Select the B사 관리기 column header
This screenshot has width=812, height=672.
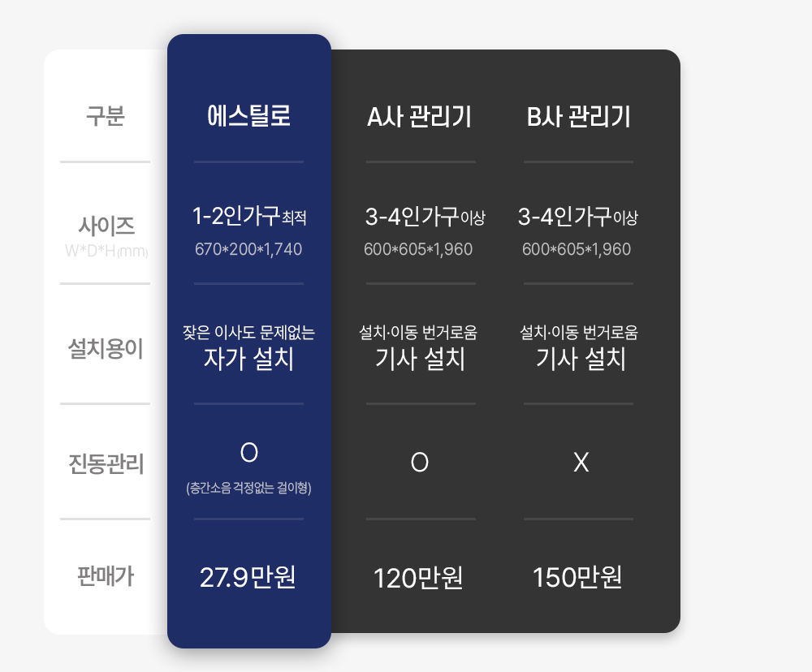(x=578, y=118)
